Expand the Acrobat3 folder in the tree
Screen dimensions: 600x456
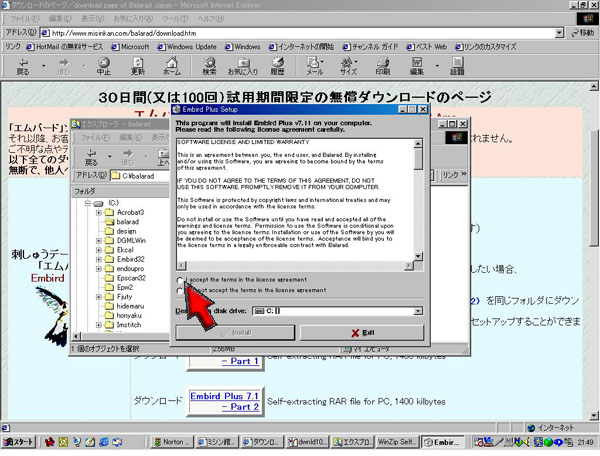click(99, 212)
